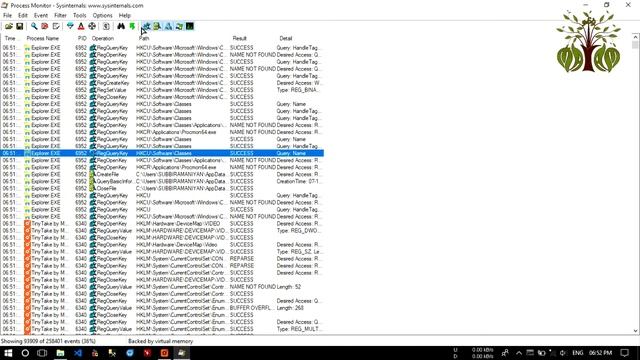640x360 pixels.
Task: Click the PID column header
Action: [82, 38]
